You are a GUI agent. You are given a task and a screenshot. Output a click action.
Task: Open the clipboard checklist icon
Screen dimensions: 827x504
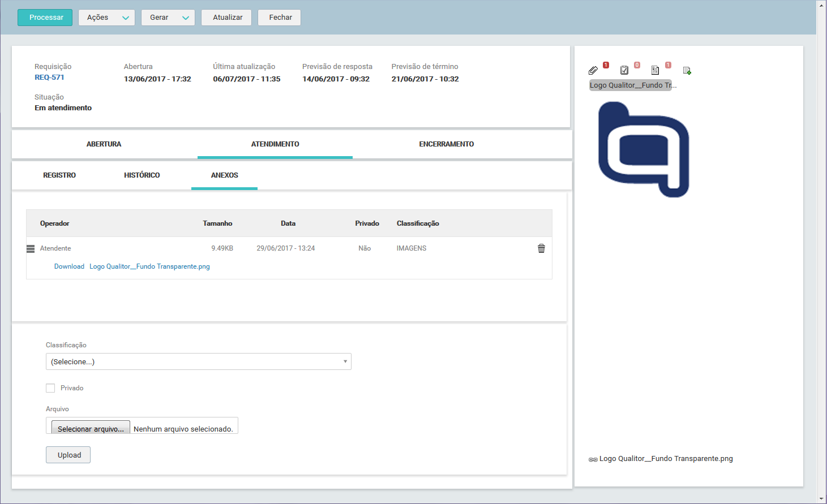point(624,70)
